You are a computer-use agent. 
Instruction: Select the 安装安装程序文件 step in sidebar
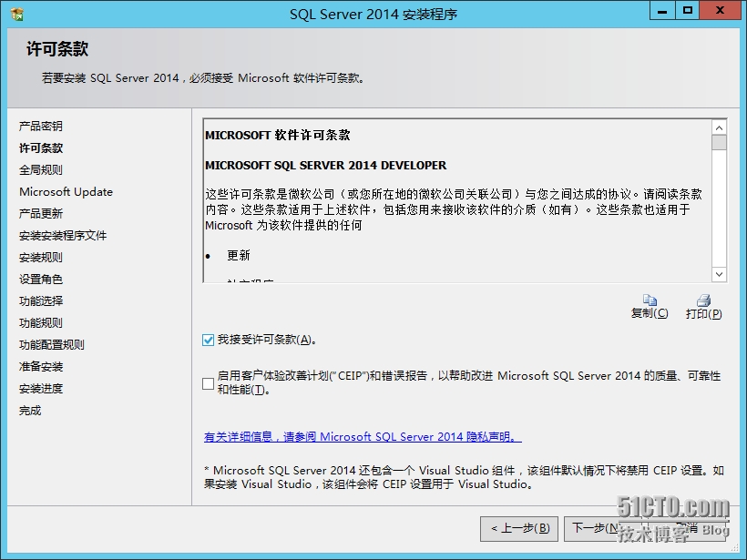coord(63,236)
